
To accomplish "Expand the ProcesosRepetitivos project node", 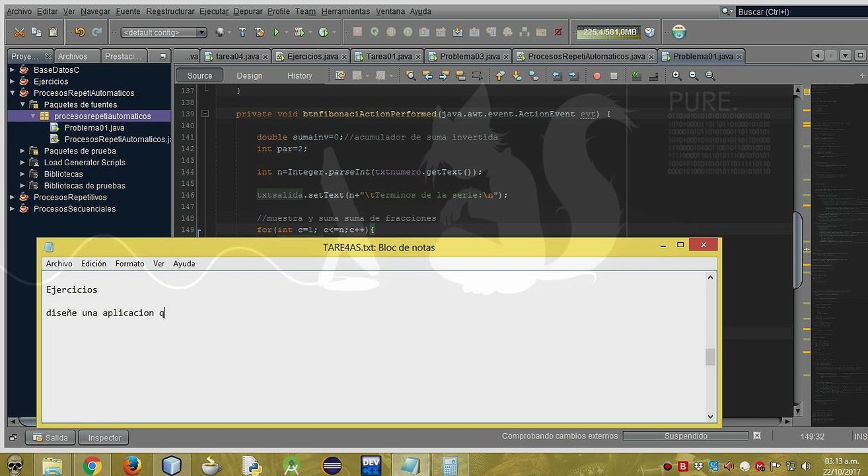I will click(12, 197).
